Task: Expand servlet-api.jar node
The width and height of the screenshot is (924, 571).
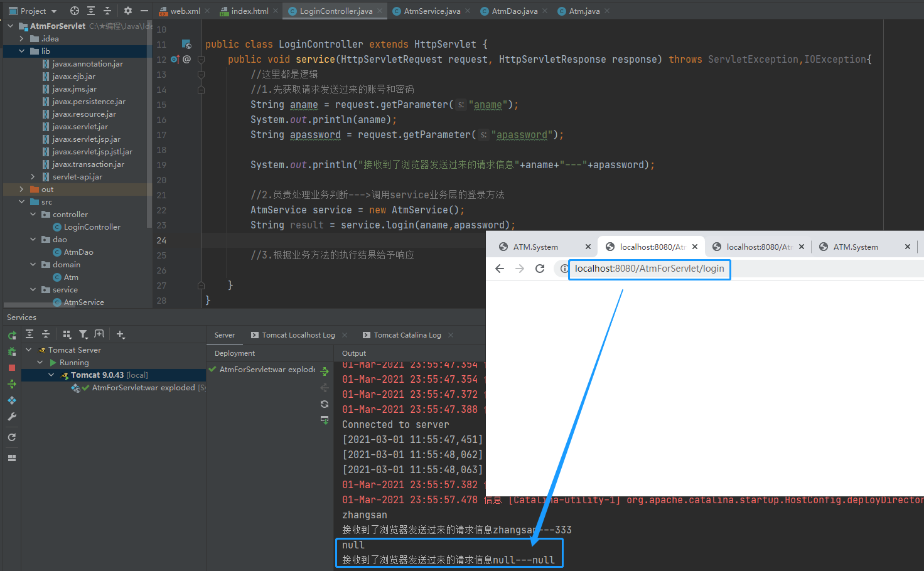Action: tap(33, 176)
